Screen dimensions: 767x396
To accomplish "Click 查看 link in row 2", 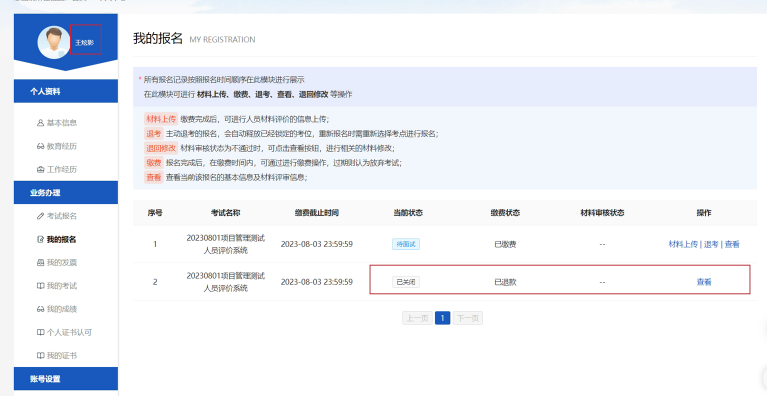I will pyautogui.click(x=704, y=282).
